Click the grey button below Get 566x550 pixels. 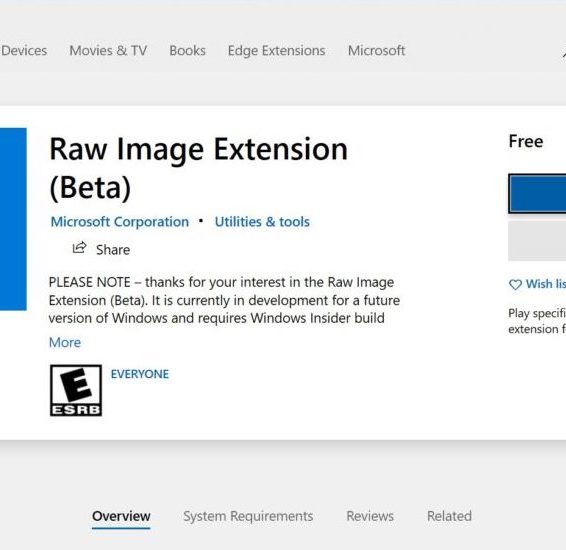(x=537, y=241)
